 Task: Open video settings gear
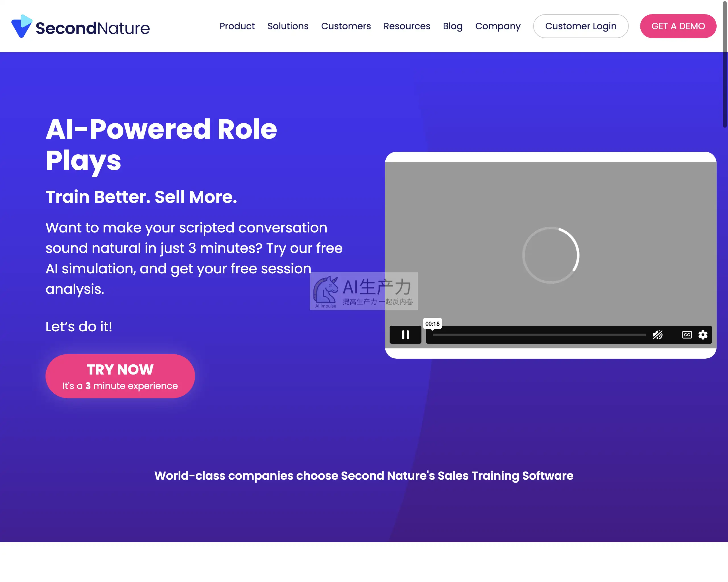click(x=703, y=335)
